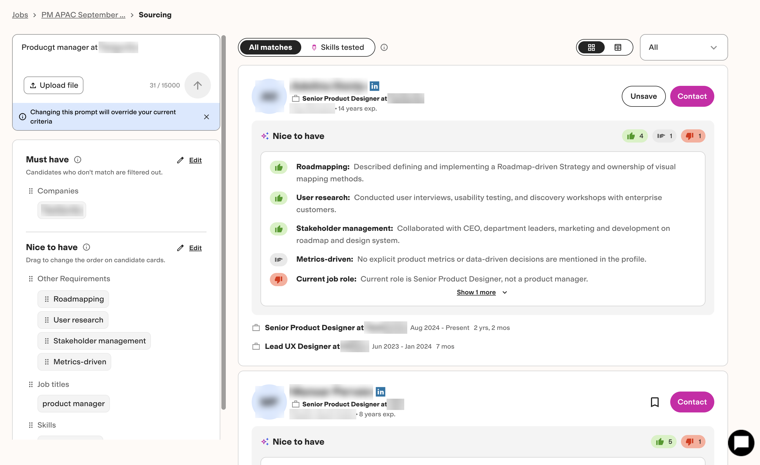Viewport: 760px width, 465px height.
Task: Click the thumbs-up count 4 badge
Action: pyautogui.click(x=634, y=136)
